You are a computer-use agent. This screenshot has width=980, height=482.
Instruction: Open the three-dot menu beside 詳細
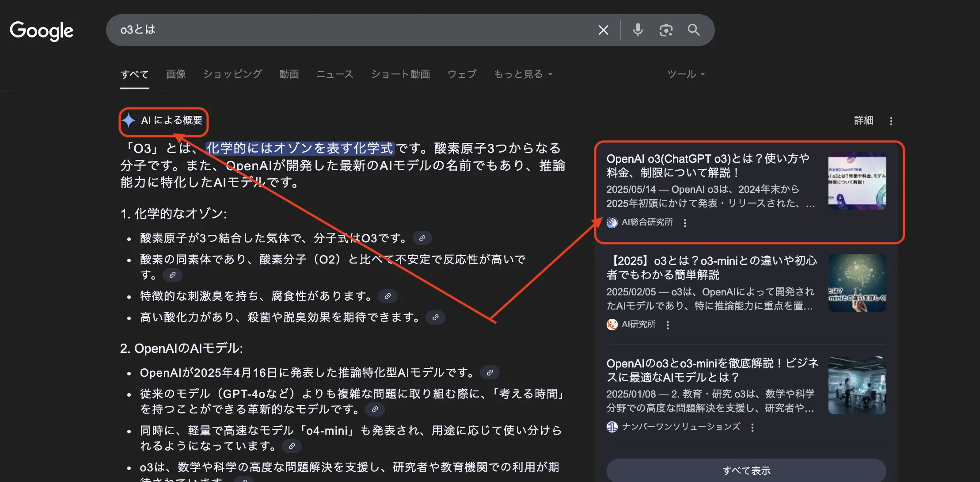click(891, 121)
